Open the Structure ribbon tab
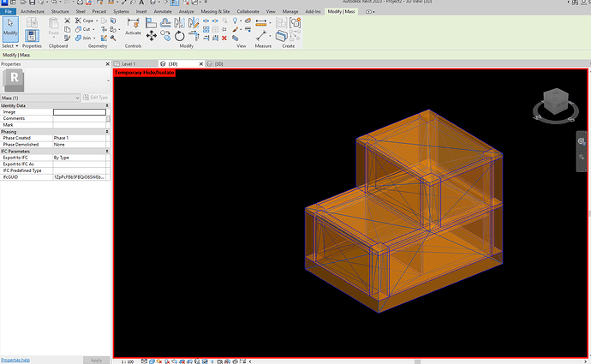Image resolution: width=591 pixels, height=364 pixels. click(x=60, y=11)
